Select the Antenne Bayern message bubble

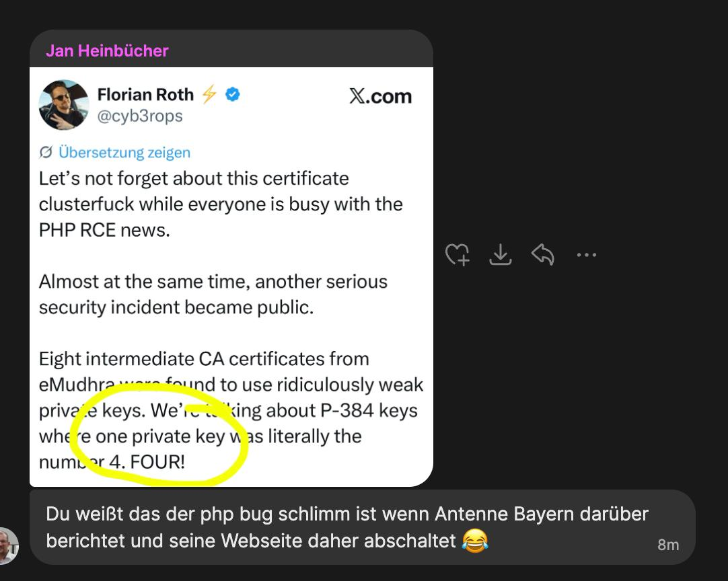tap(363, 527)
